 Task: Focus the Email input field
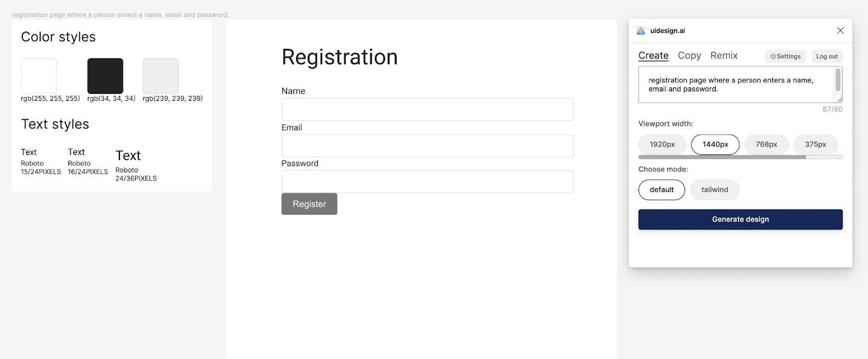pos(427,146)
